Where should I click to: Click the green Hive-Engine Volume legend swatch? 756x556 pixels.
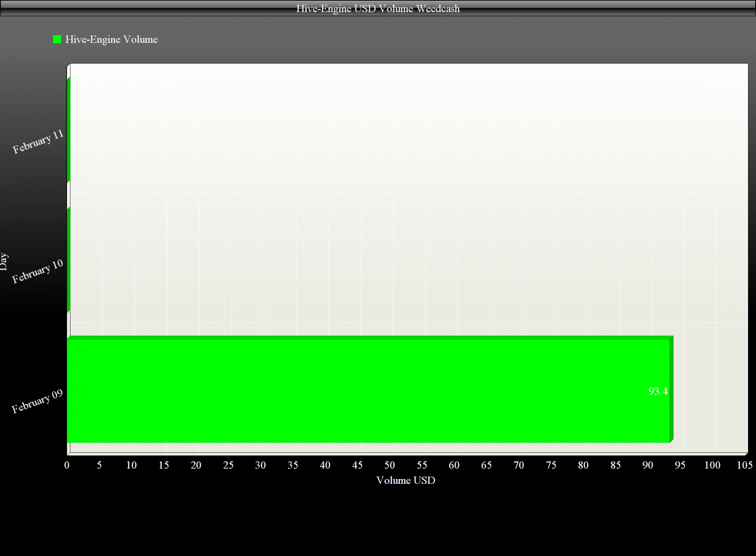tap(57, 39)
